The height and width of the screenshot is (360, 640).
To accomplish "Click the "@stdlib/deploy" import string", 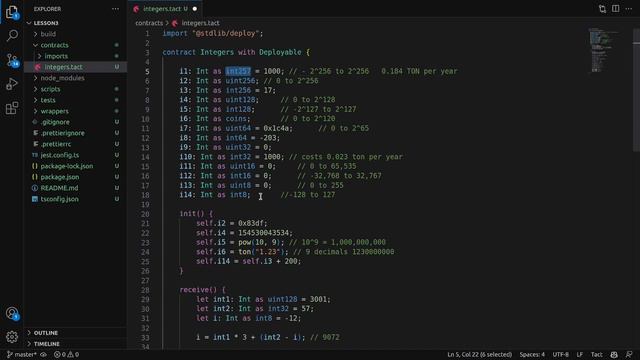I will pyautogui.click(x=226, y=33).
